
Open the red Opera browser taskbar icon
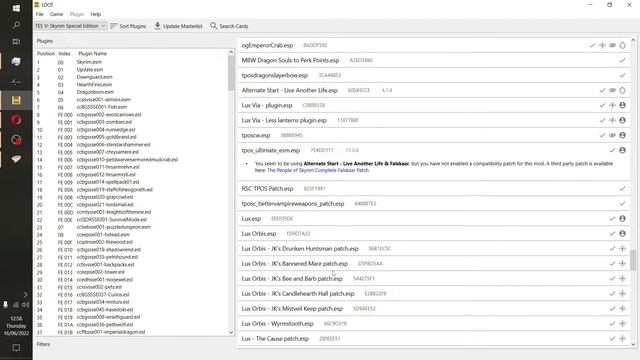click(16, 120)
